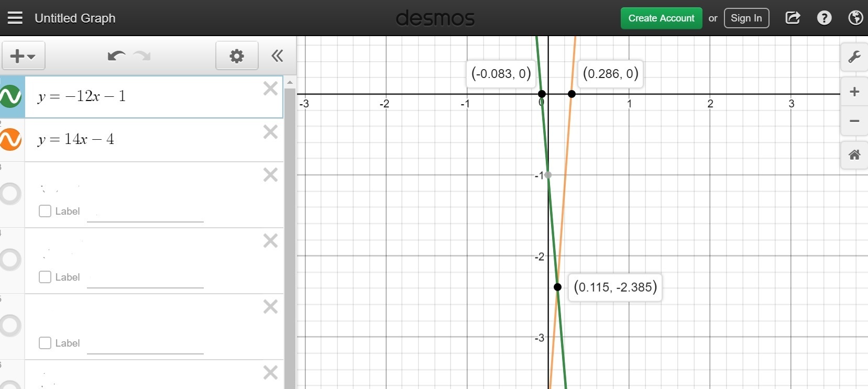Toggle the grey circle in expression row 5
The width and height of the screenshot is (868, 389).
pyautogui.click(x=10, y=326)
